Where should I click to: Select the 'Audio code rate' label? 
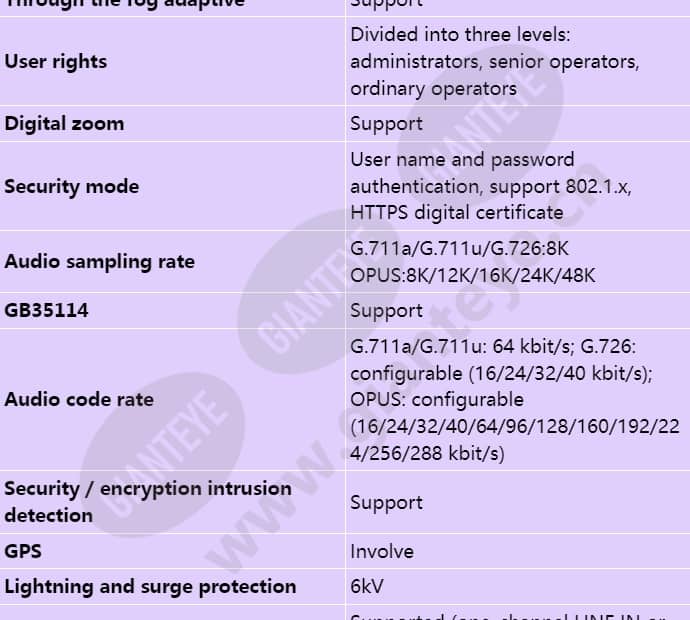pyautogui.click(x=79, y=400)
